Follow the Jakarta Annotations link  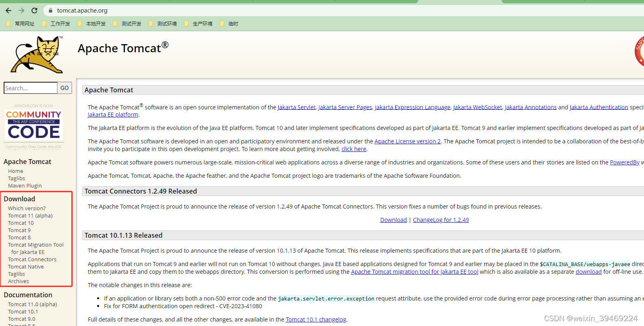pyautogui.click(x=531, y=107)
